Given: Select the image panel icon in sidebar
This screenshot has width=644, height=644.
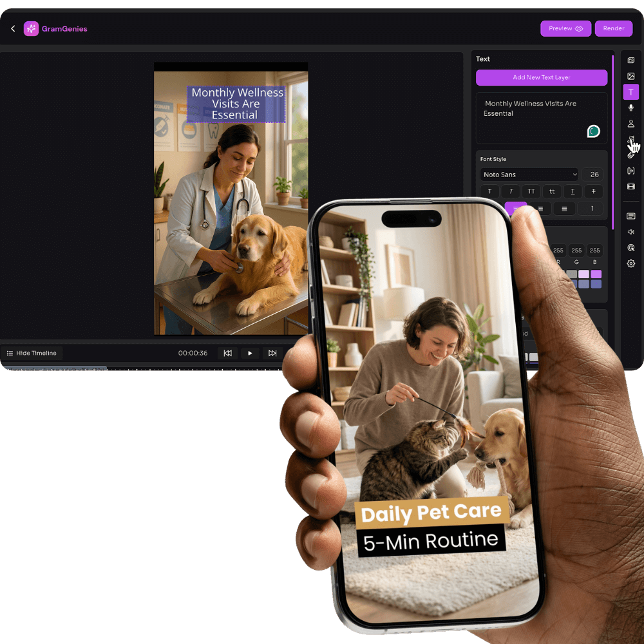Looking at the screenshot, I should point(631,76).
